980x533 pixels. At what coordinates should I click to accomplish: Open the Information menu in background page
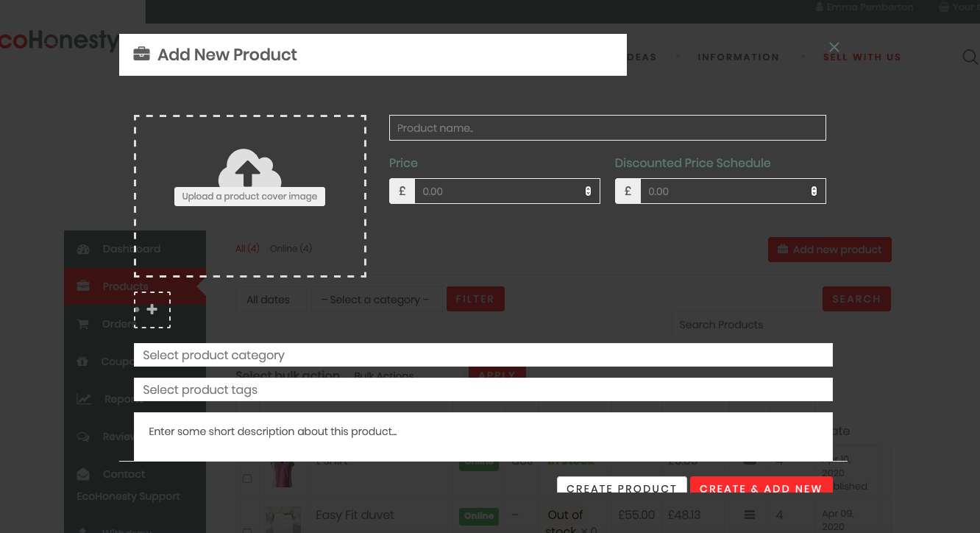click(x=738, y=57)
